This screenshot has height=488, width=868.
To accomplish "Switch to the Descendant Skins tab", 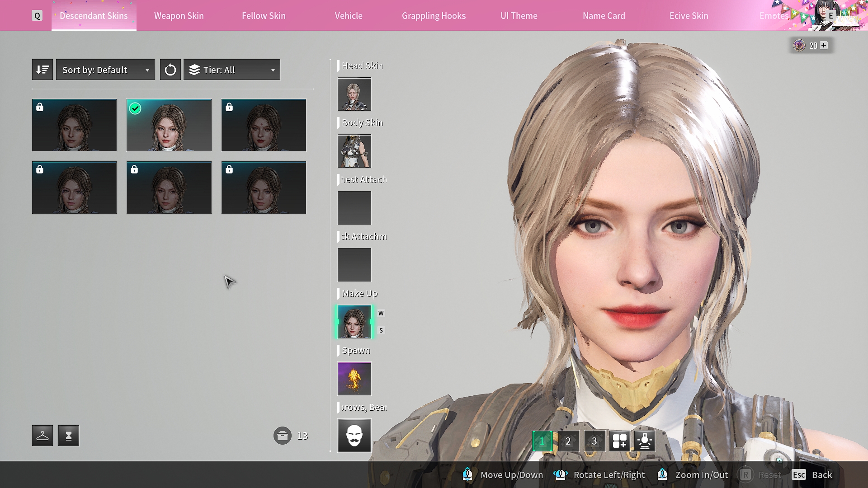I will point(94,16).
